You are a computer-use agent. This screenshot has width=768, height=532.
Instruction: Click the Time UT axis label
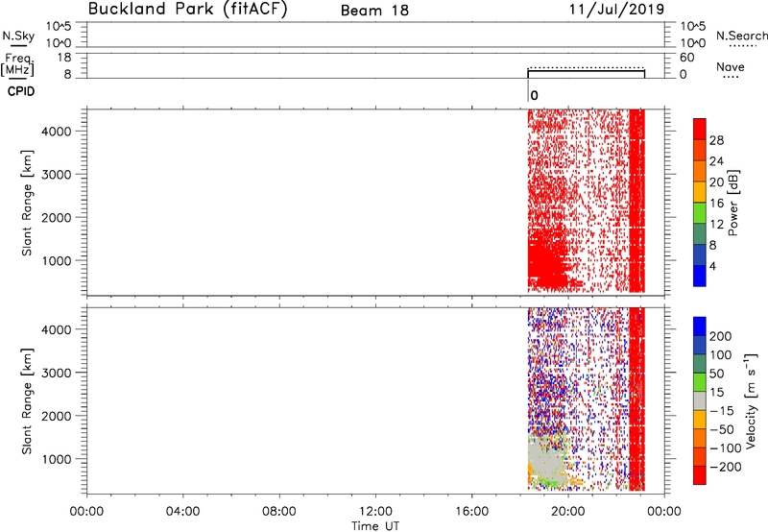coord(375,525)
